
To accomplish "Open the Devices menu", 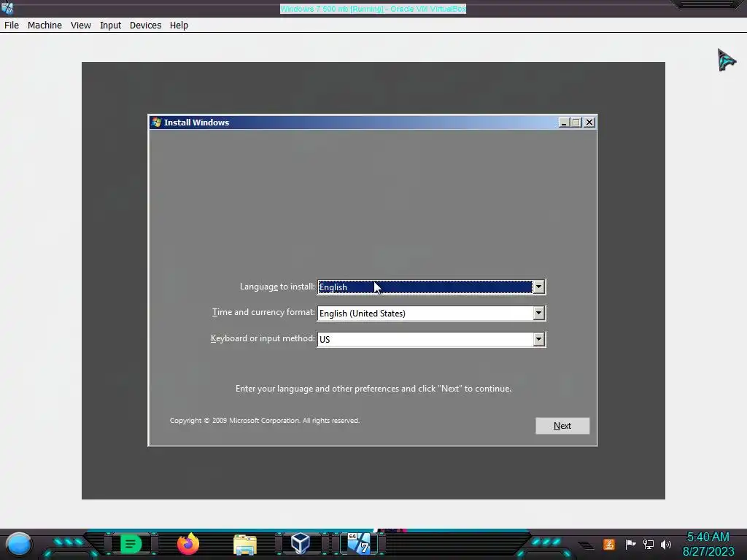I will click(145, 26).
